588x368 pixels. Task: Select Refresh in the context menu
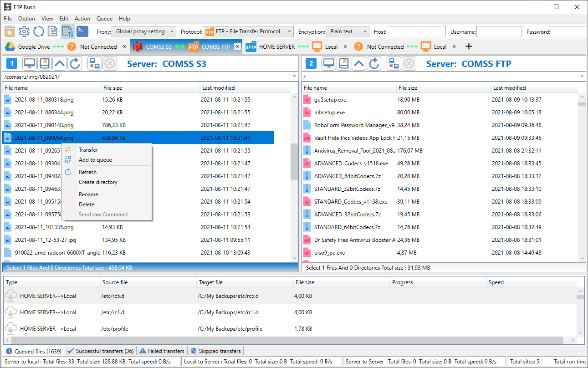(107, 172)
